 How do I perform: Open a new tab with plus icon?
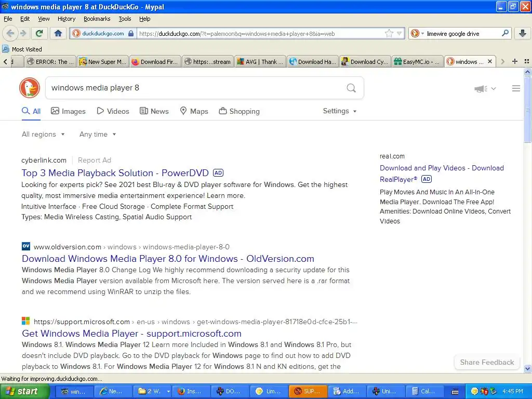(x=515, y=61)
